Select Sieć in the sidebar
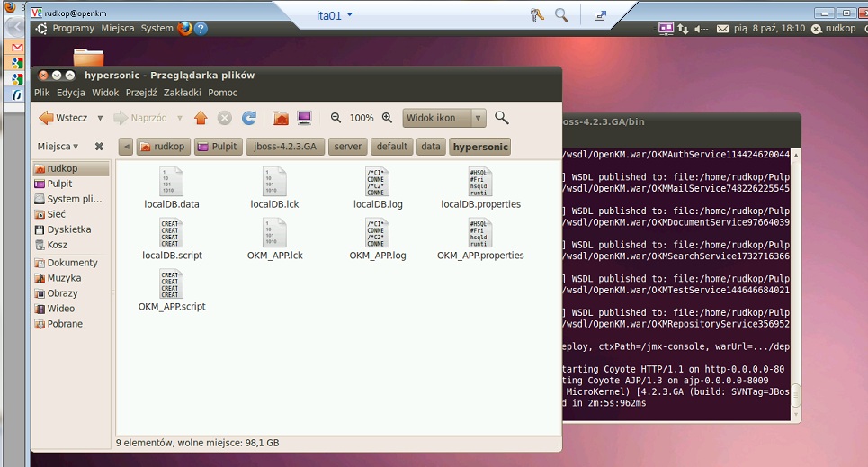Viewport: 868px width, 467px height. click(71, 214)
